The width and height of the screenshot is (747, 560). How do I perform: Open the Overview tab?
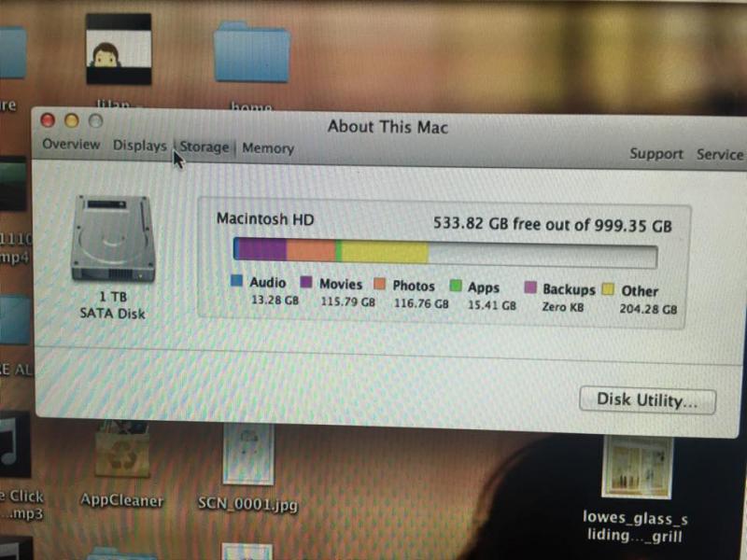pos(71,144)
